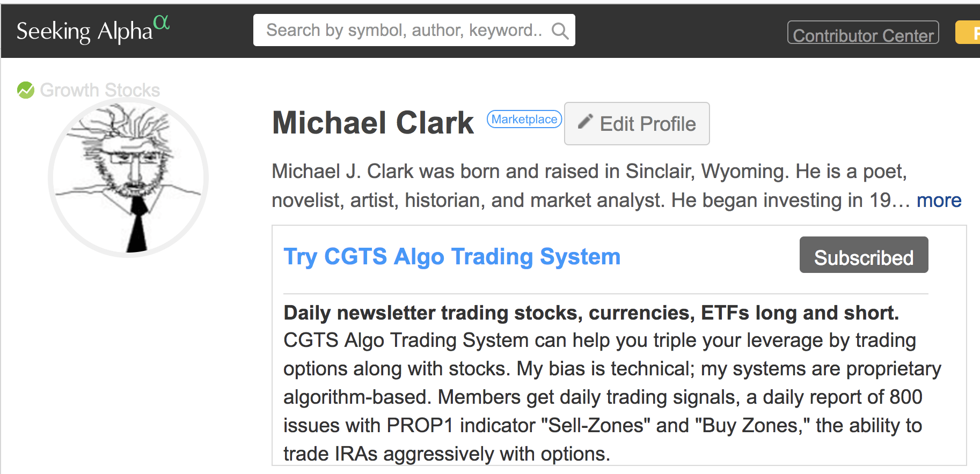Toggle the Subscribed button
This screenshot has height=474, width=980.
tap(864, 256)
